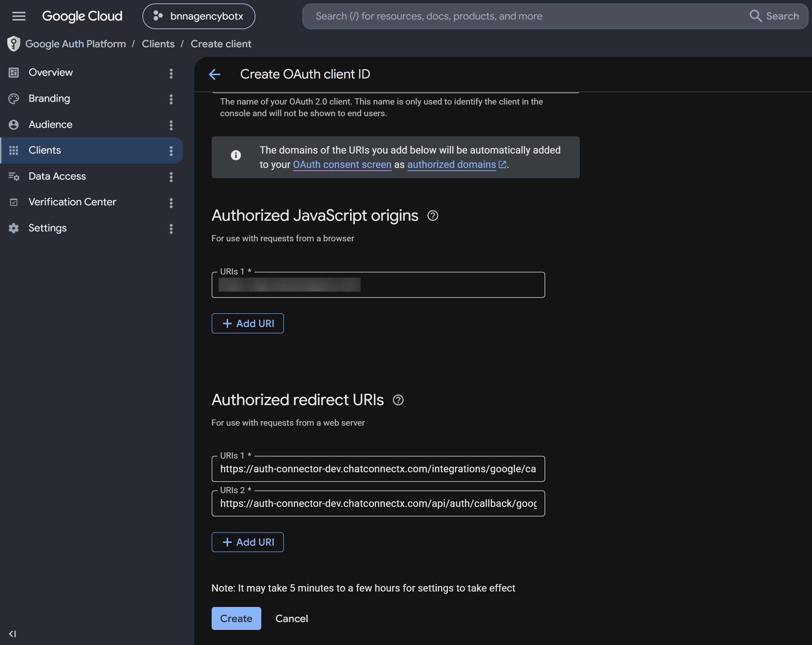
Task: Go to Google Auth Platform breadcrumb
Action: (x=75, y=44)
